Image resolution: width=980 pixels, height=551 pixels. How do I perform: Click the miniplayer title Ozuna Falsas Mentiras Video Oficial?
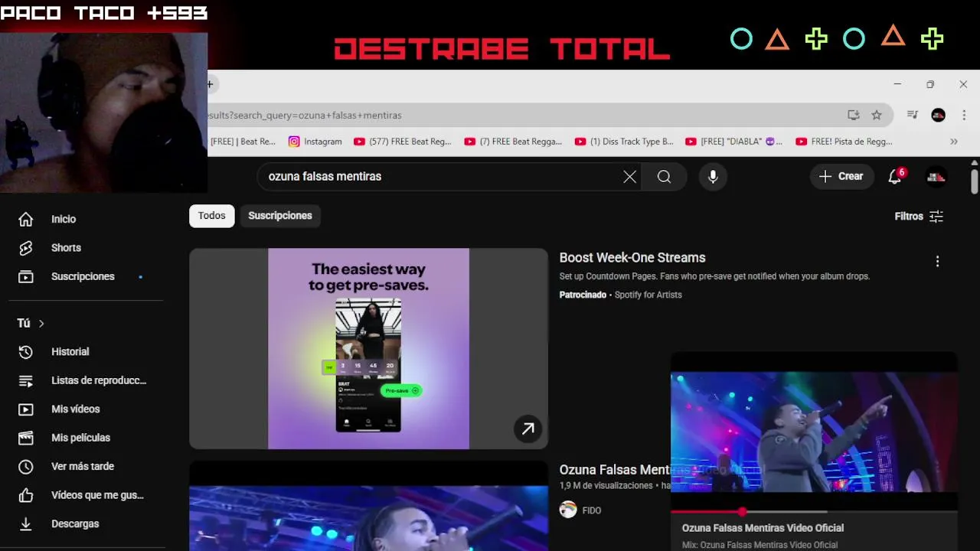tap(763, 528)
